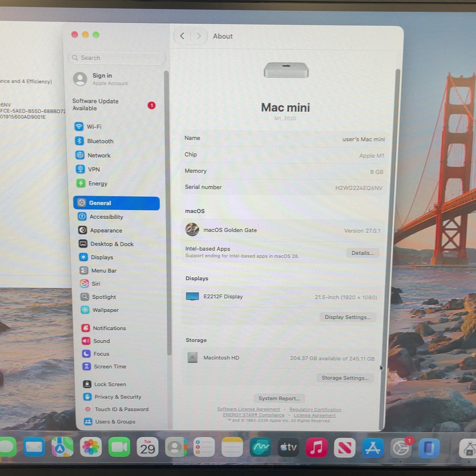The image size is (476, 476).
Task: Open Freeform app from the Dock
Action: coord(260,447)
